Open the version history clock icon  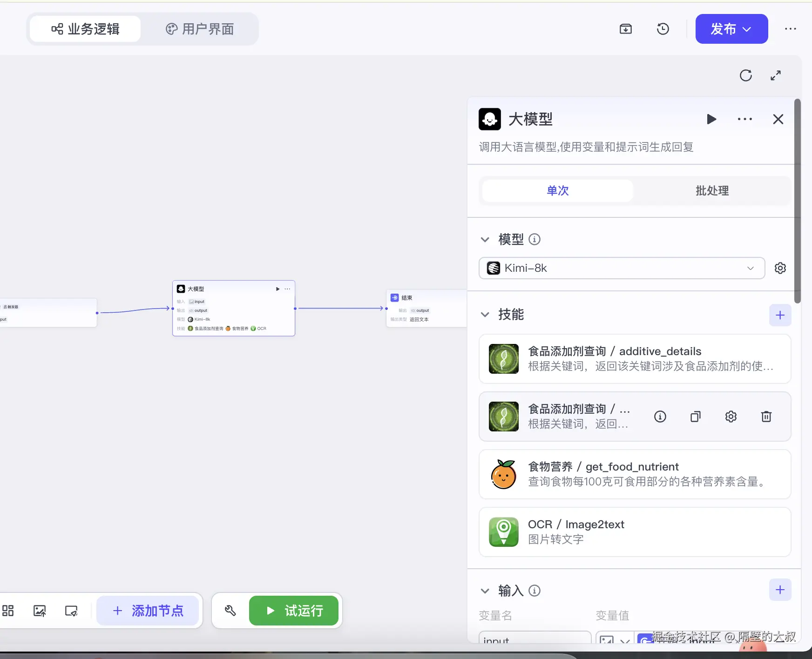point(663,29)
